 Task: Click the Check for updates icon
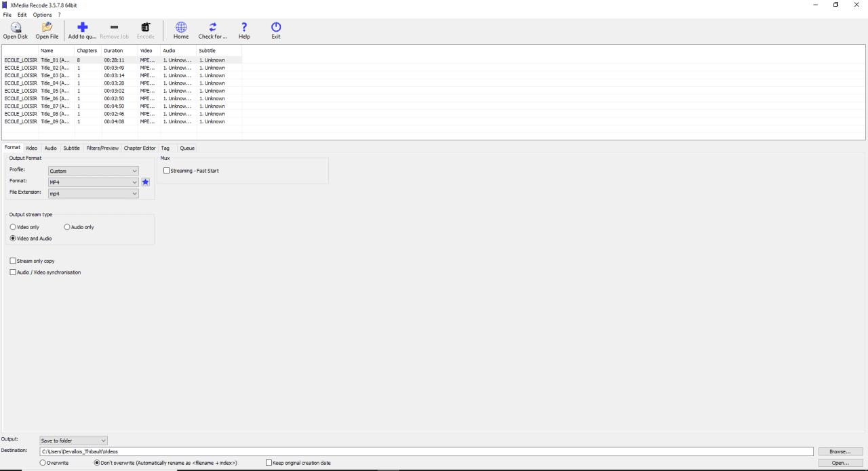pos(212,27)
